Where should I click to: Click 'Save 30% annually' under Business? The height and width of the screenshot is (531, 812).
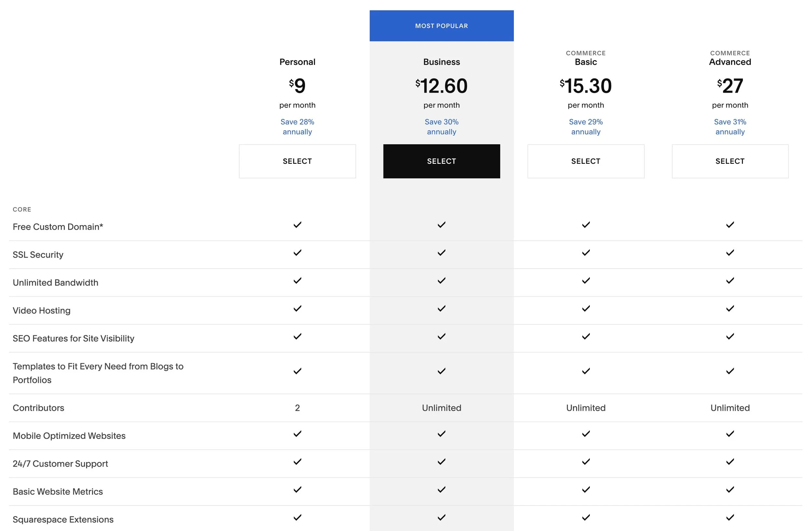pyautogui.click(x=441, y=127)
